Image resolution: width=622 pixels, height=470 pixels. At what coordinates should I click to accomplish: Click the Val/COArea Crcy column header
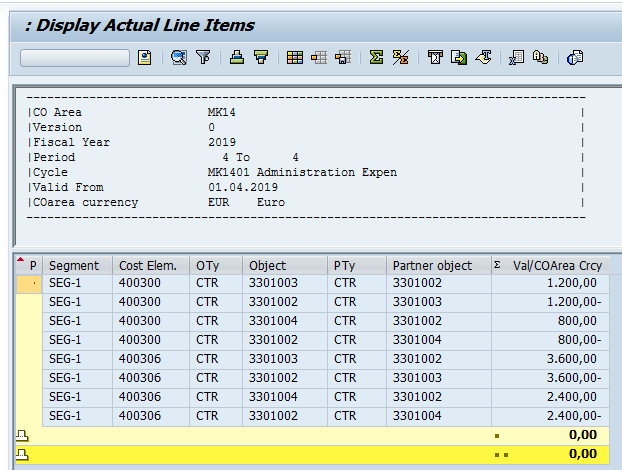[551, 265]
